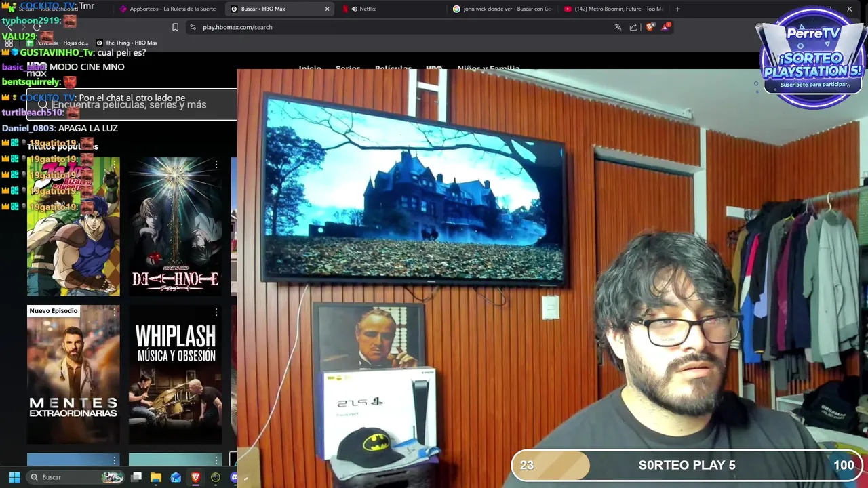Open Outlook from the taskbar
868x488 pixels.
tap(176, 477)
